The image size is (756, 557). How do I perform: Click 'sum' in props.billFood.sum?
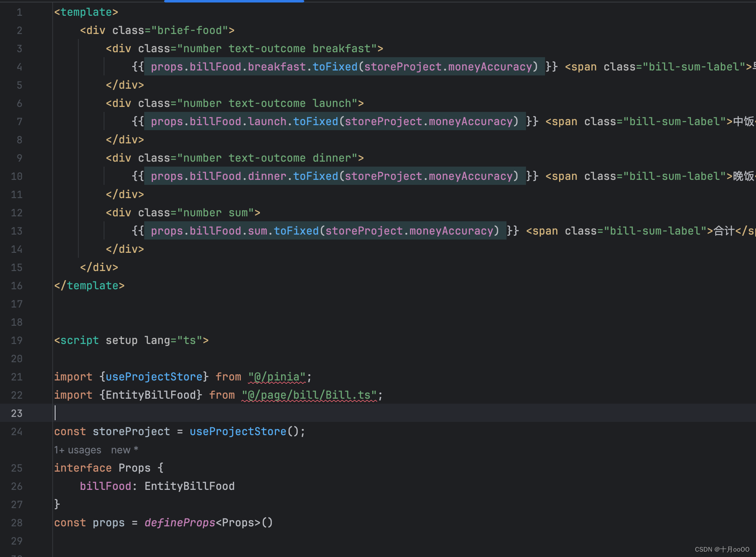[x=257, y=231]
